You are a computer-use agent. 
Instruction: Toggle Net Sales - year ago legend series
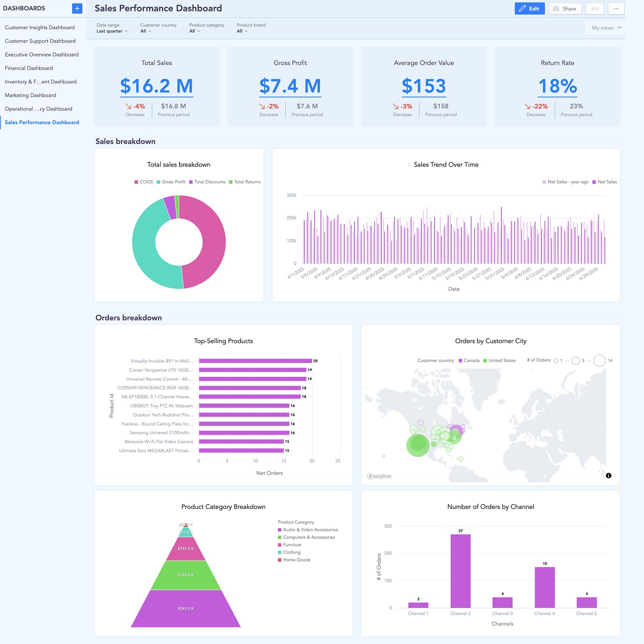pos(565,182)
